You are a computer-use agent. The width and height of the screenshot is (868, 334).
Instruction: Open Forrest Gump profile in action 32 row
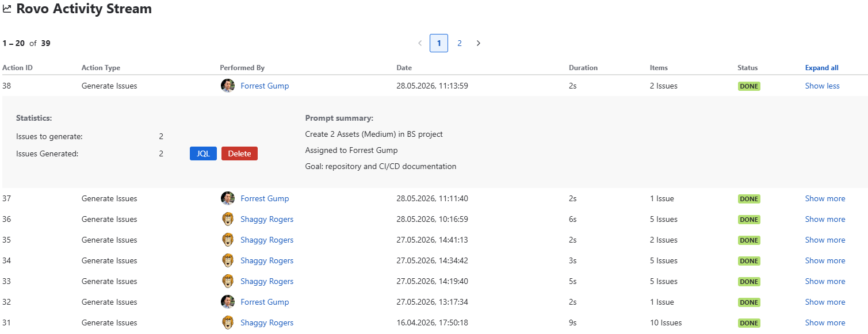pyautogui.click(x=265, y=302)
